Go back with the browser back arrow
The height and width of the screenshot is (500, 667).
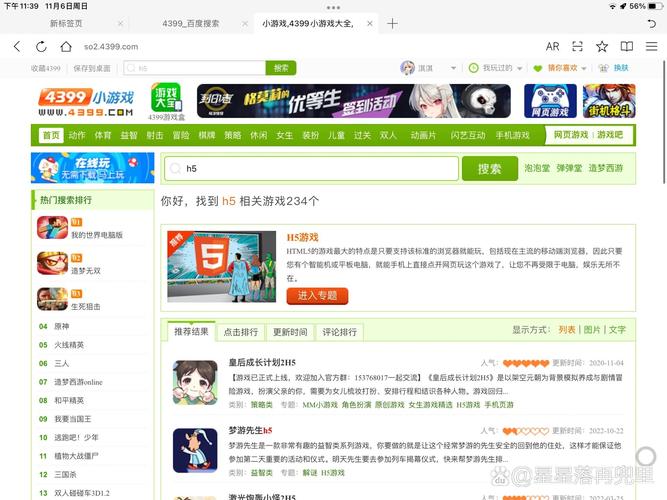coord(17,46)
